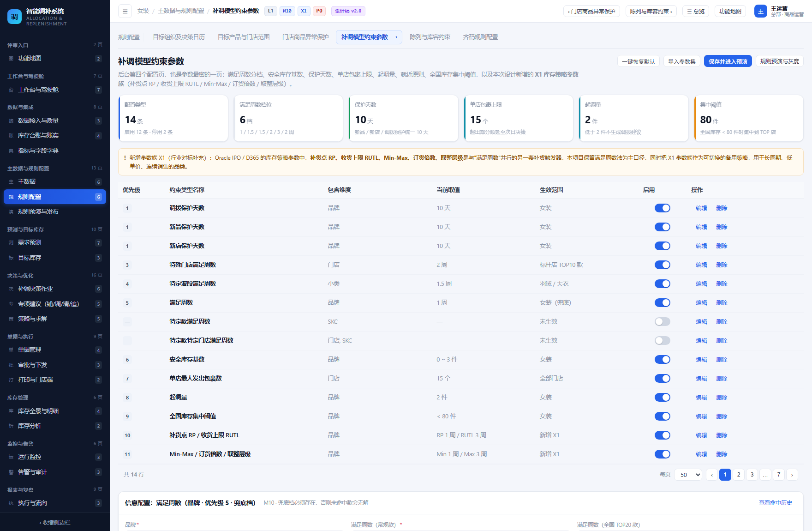Switch to 齐码规则配置 tab
The width and height of the screenshot is (812, 531).
click(x=480, y=37)
